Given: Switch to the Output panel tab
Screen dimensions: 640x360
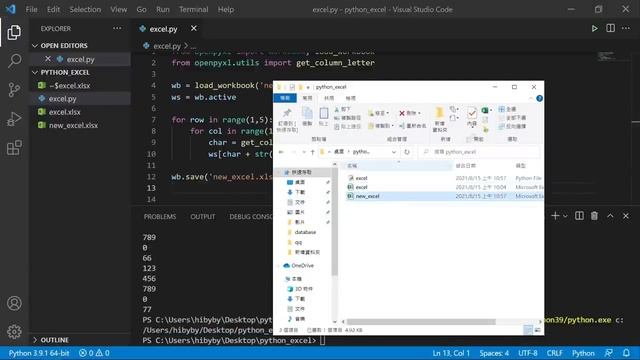Looking at the screenshot, I should pyautogui.click(x=202, y=216).
